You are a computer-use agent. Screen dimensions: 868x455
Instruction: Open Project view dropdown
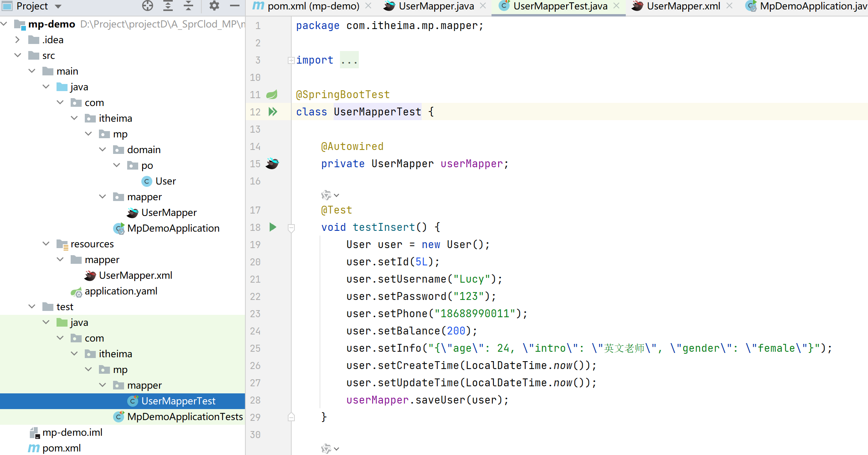tap(58, 6)
